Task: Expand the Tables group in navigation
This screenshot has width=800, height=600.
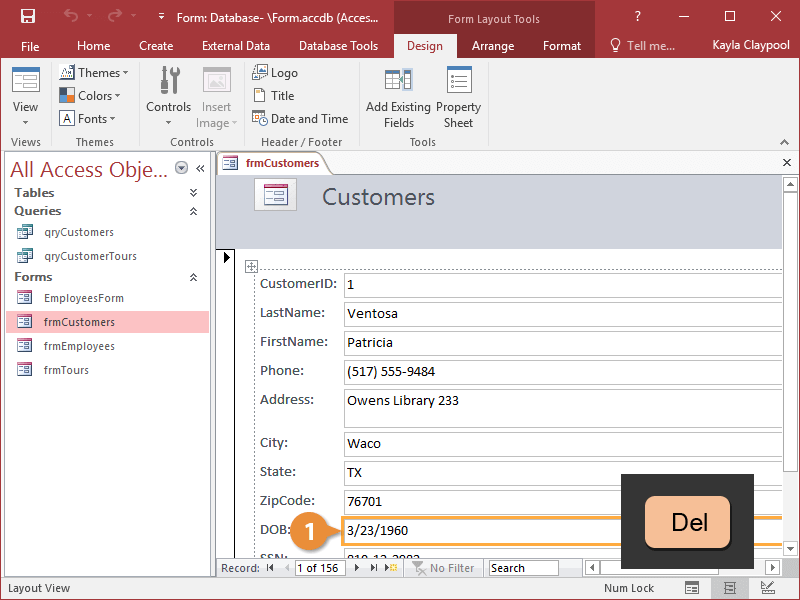Action: [x=193, y=193]
